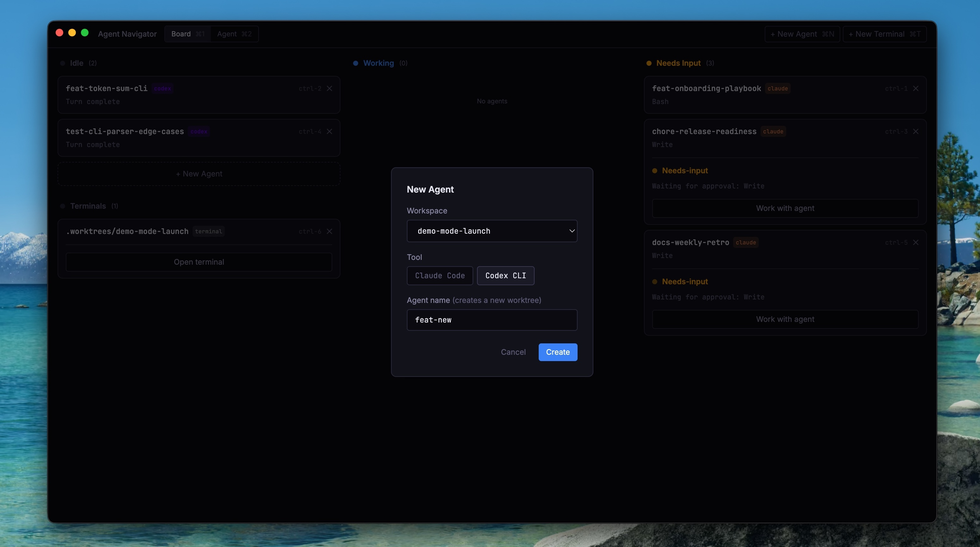Close the chore-release-readiness agent card

[x=916, y=131]
